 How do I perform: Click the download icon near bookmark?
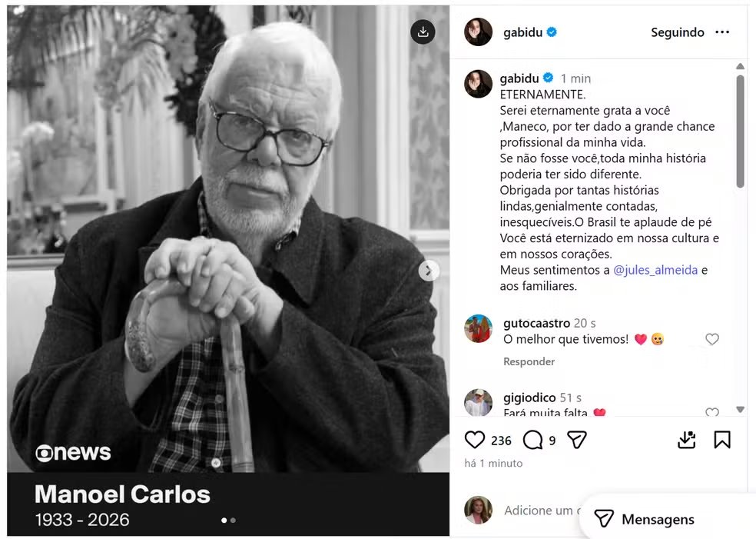(686, 440)
